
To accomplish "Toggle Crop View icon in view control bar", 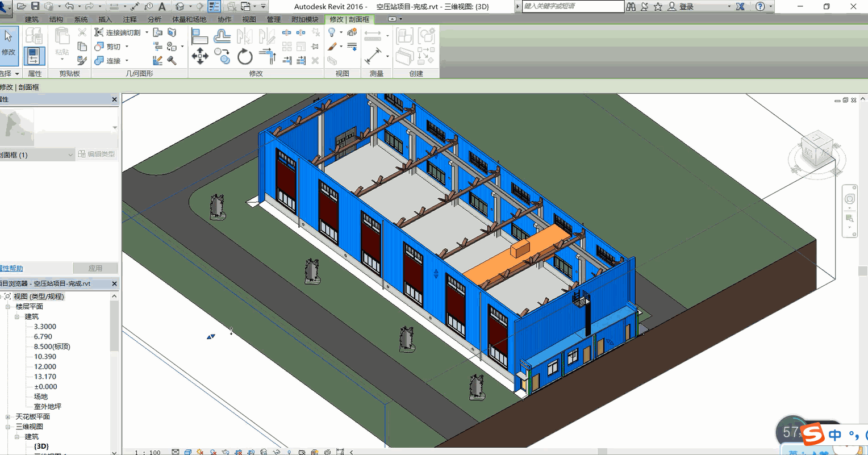I will tap(238, 452).
